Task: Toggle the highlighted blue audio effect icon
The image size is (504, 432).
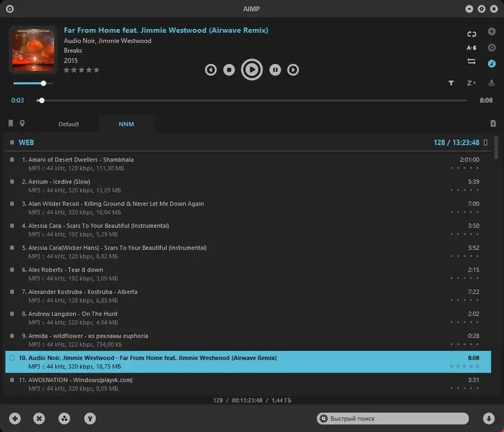Action: (x=492, y=64)
